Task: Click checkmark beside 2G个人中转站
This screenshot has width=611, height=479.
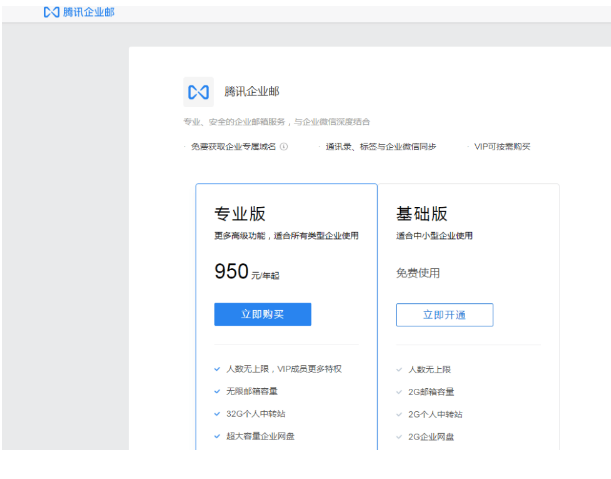Action: coord(399,414)
